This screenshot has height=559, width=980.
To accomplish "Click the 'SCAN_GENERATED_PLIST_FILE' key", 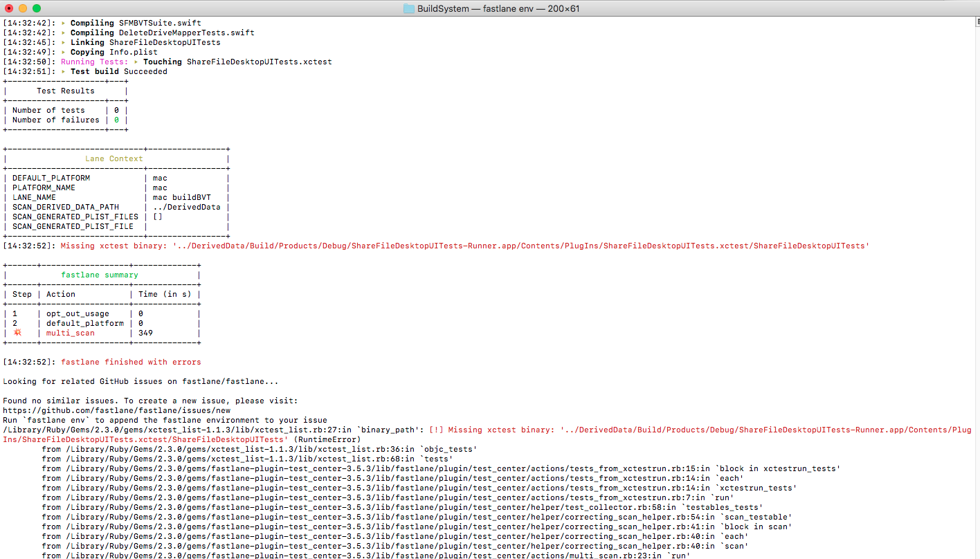I will [73, 226].
